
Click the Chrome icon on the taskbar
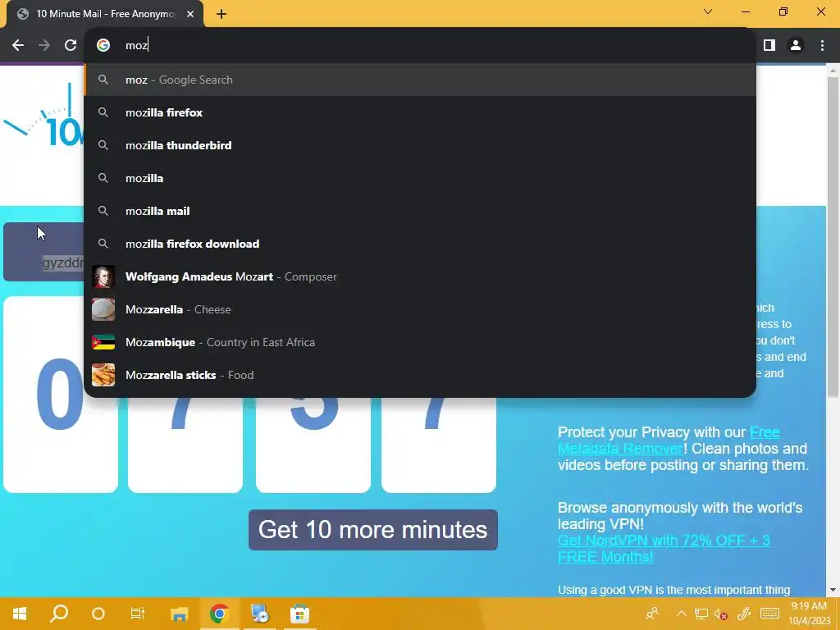tap(219, 614)
